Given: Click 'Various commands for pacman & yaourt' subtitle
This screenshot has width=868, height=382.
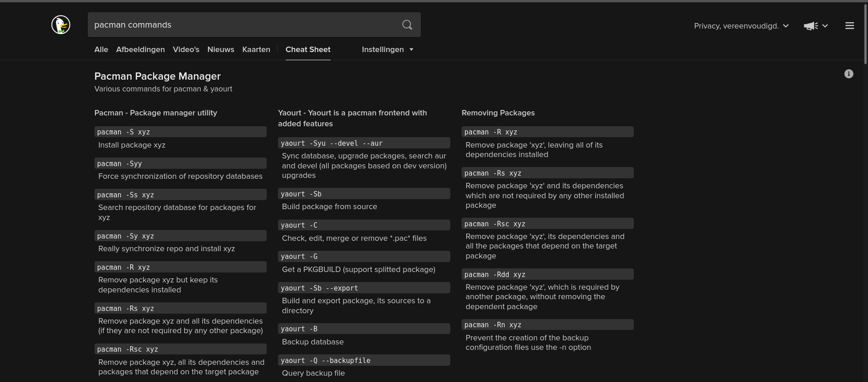Looking at the screenshot, I should (x=163, y=89).
